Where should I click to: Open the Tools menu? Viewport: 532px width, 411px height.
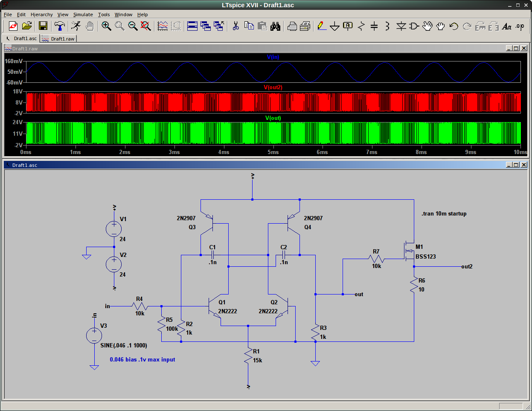[x=104, y=15]
